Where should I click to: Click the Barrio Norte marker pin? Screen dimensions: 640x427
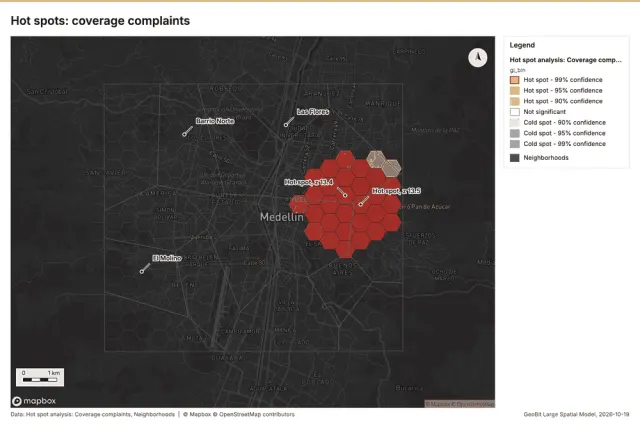(x=184, y=134)
